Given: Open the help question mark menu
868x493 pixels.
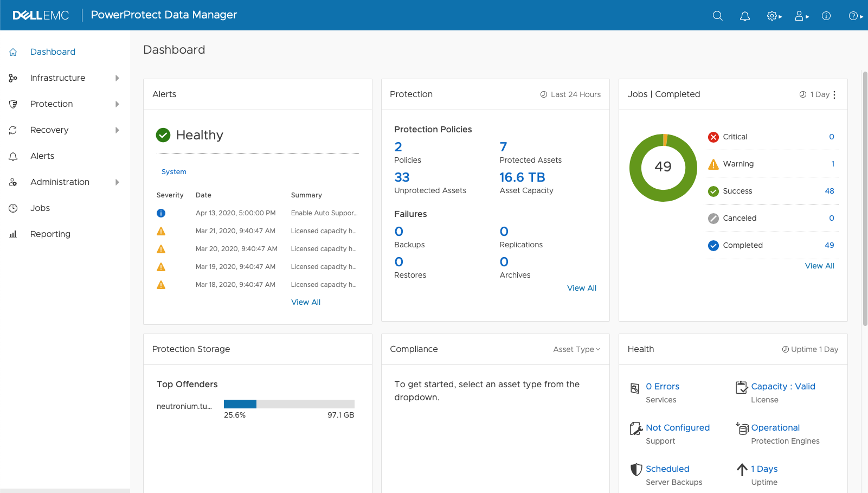Looking at the screenshot, I should [x=855, y=16].
